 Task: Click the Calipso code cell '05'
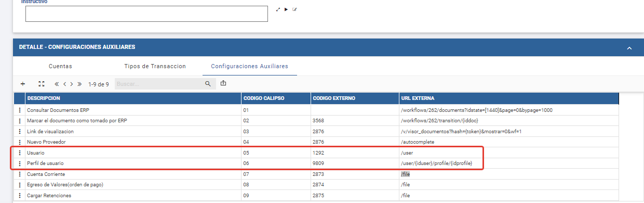pyautogui.click(x=275, y=153)
